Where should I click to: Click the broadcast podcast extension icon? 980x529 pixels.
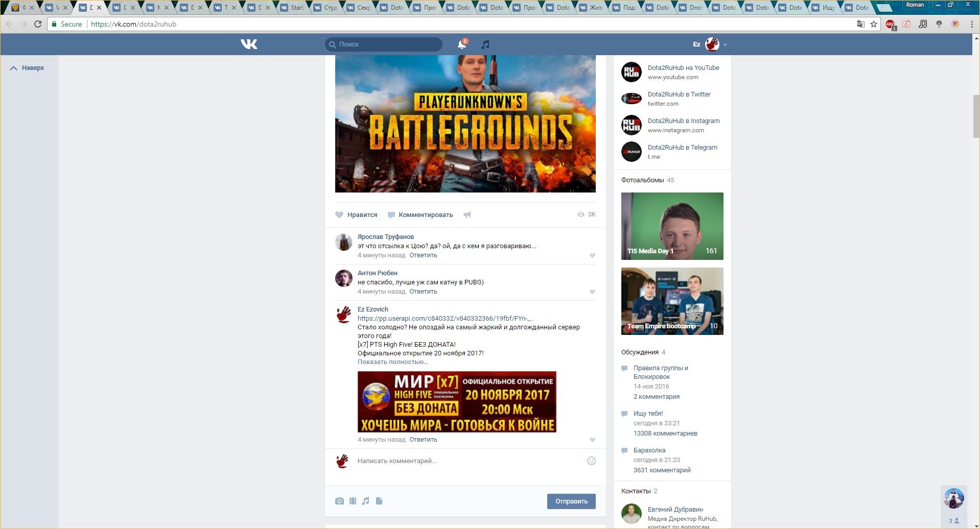coord(939,24)
